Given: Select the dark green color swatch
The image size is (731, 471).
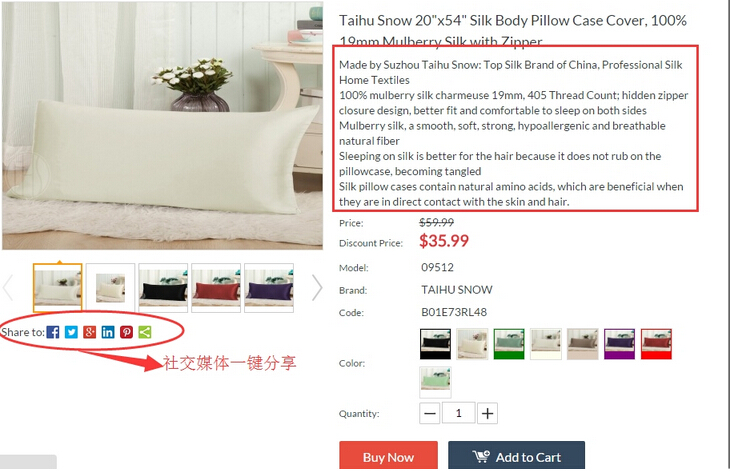Looking at the screenshot, I should [509, 344].
